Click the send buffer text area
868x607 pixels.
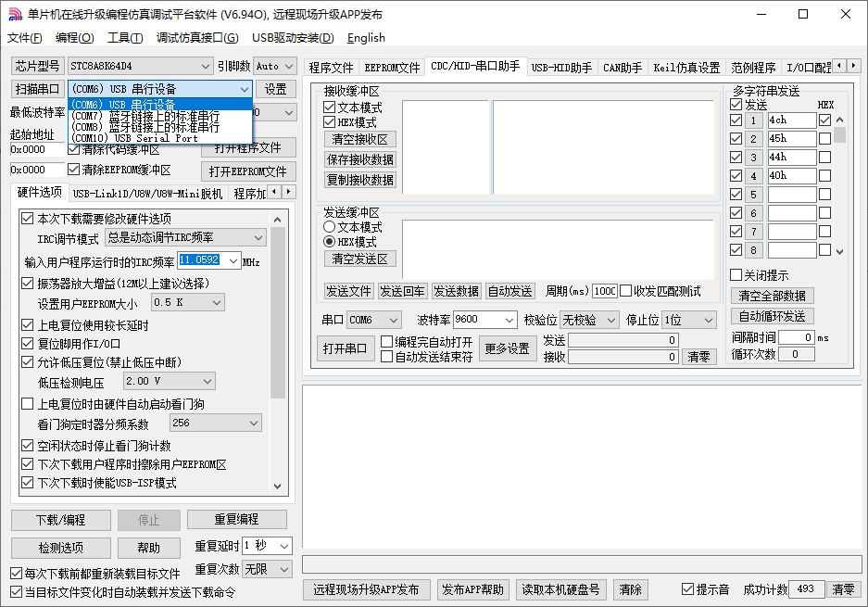click(x=558, y=249)
